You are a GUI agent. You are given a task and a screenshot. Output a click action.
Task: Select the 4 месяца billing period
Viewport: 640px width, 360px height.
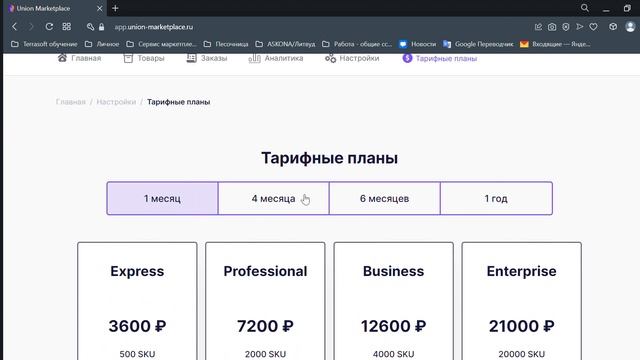coord(273,198)
